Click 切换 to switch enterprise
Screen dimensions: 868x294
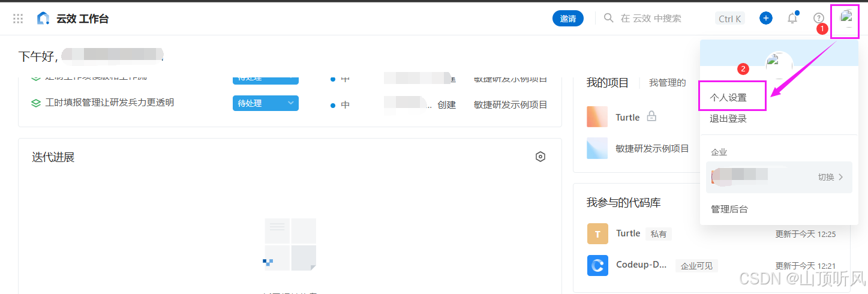pyautogui.click(x=831, y=177)
